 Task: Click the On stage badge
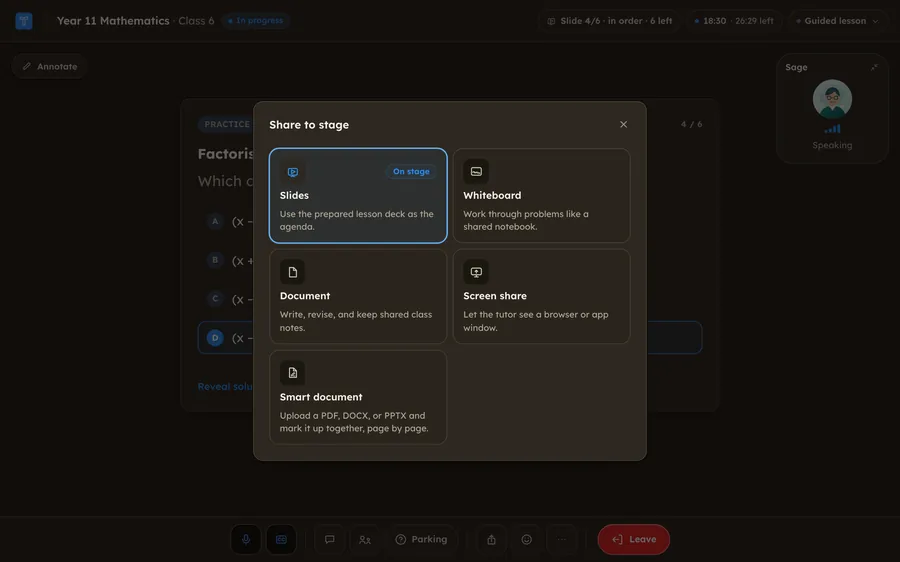point(411,171)
